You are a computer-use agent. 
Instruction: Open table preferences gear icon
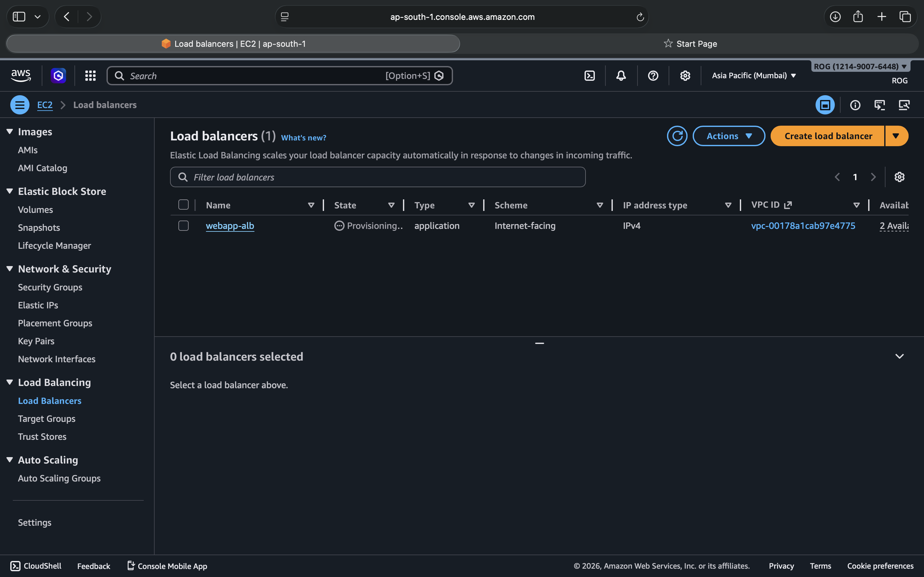point(899,177)
